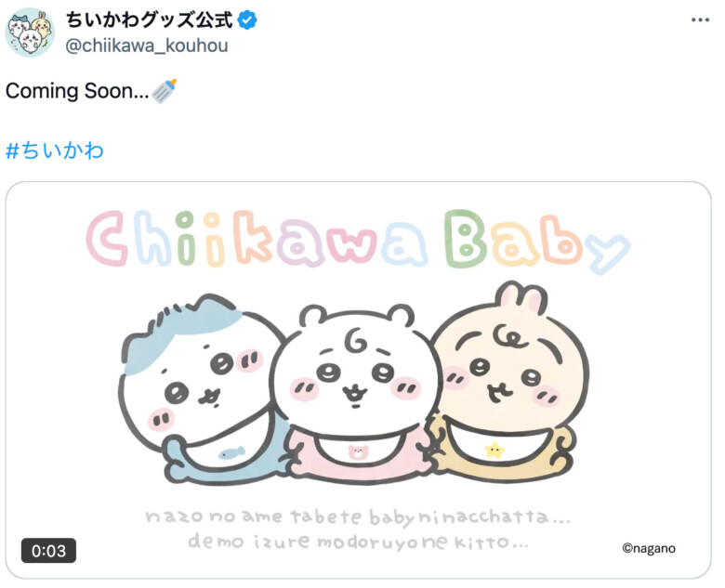Click the baby bottle emoji
725x588 pixels.
click(165, 91)
